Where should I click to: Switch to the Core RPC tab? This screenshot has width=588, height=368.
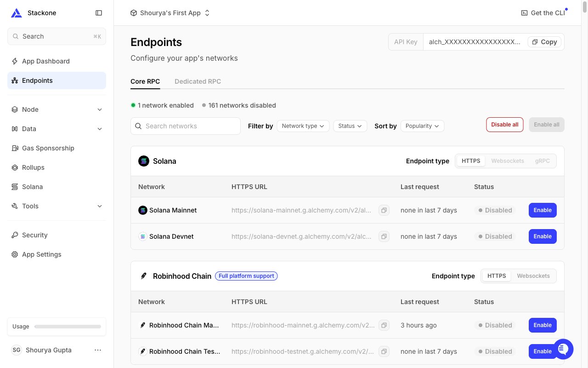point(145,81)
